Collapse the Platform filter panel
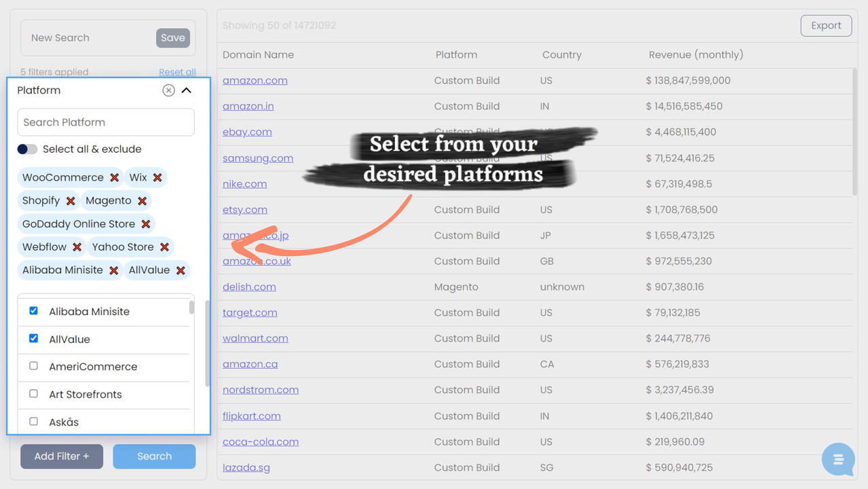The width and height of the screenshot is (868, 489). point(187,90)
